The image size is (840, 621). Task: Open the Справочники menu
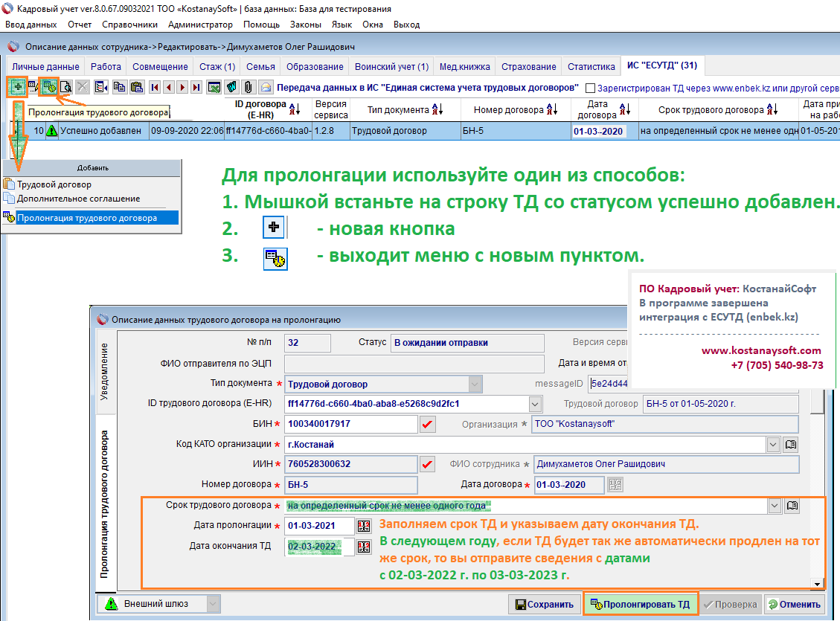pyautogui.click(x=129, y=25)
